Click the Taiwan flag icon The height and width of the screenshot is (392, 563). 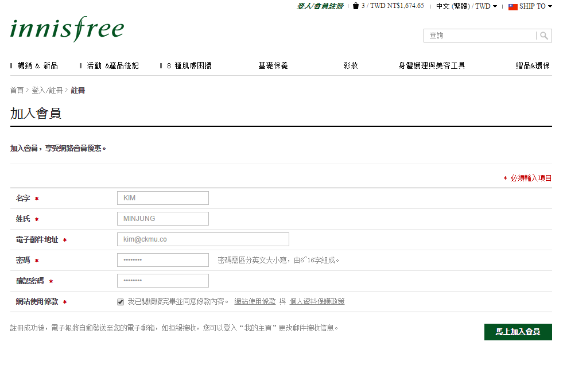[512, 6]
